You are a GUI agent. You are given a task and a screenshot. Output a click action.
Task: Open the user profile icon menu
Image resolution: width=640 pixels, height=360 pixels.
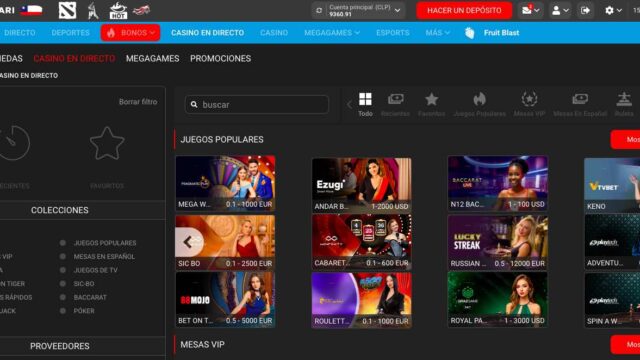pos(560,11)
